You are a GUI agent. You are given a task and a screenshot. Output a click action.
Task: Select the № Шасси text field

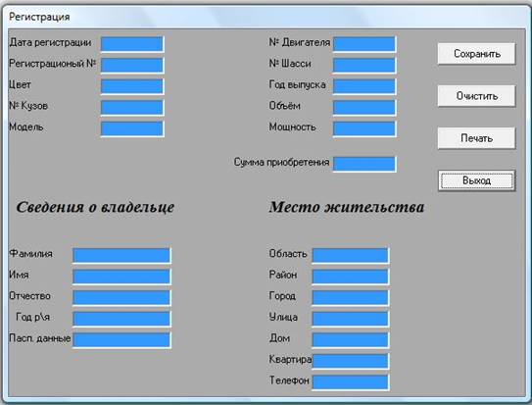click(x=364, y=65)
